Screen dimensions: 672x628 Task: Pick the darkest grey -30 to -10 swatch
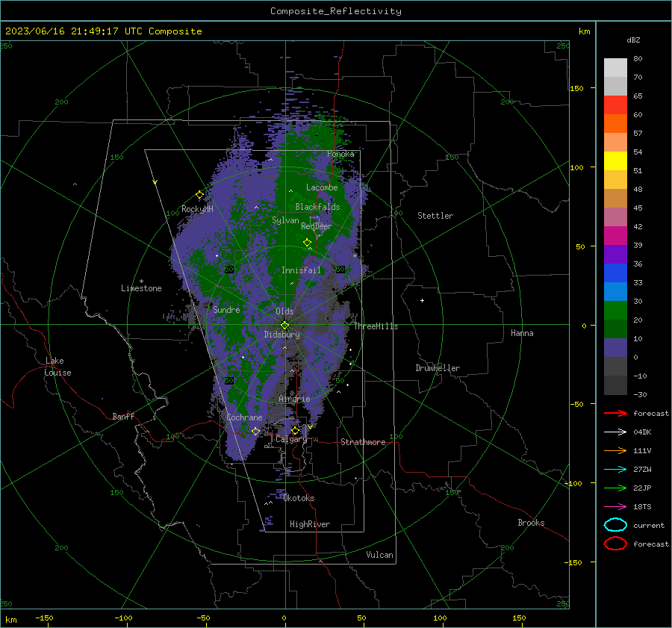(615, 385)
